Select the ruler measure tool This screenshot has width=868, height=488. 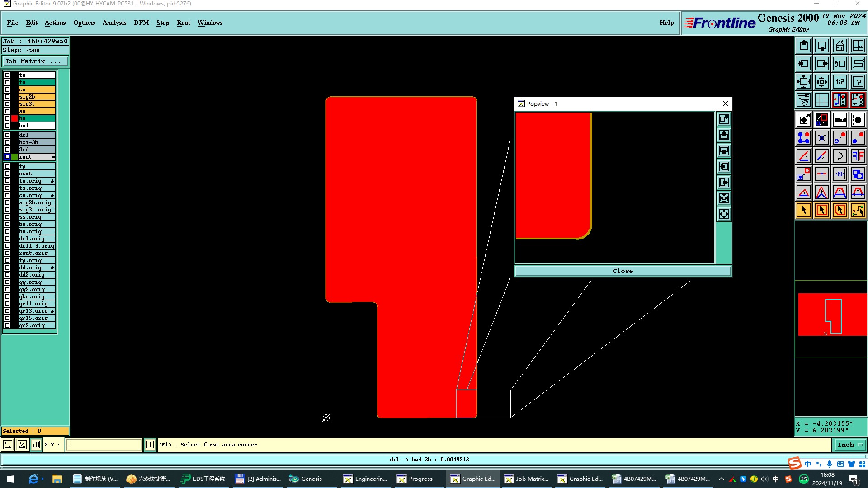coord(840,120)
